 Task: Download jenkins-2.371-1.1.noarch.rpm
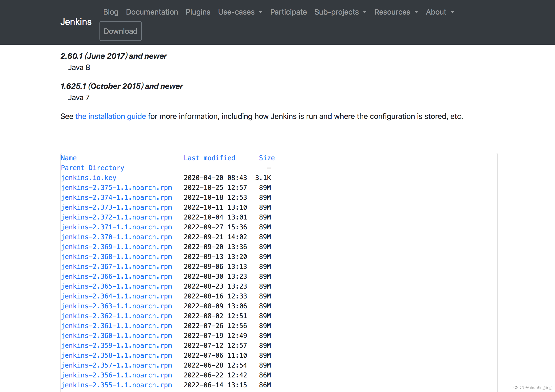click(116, 227)
